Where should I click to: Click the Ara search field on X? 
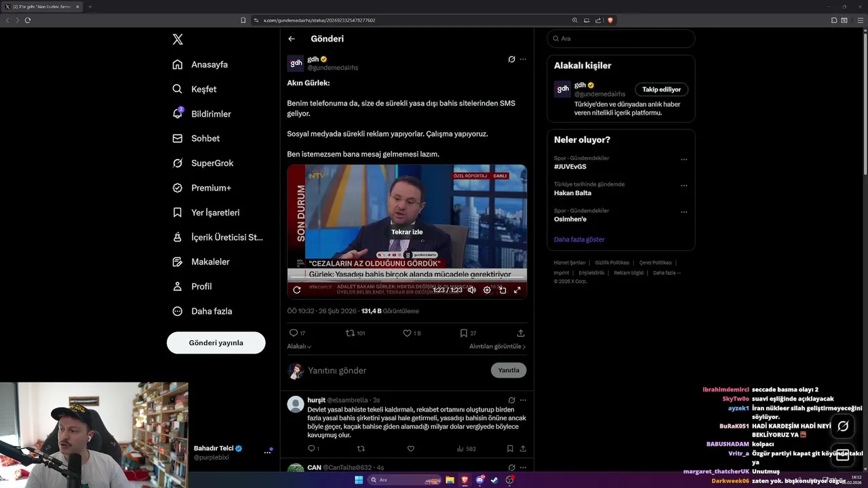coord(621,39)
